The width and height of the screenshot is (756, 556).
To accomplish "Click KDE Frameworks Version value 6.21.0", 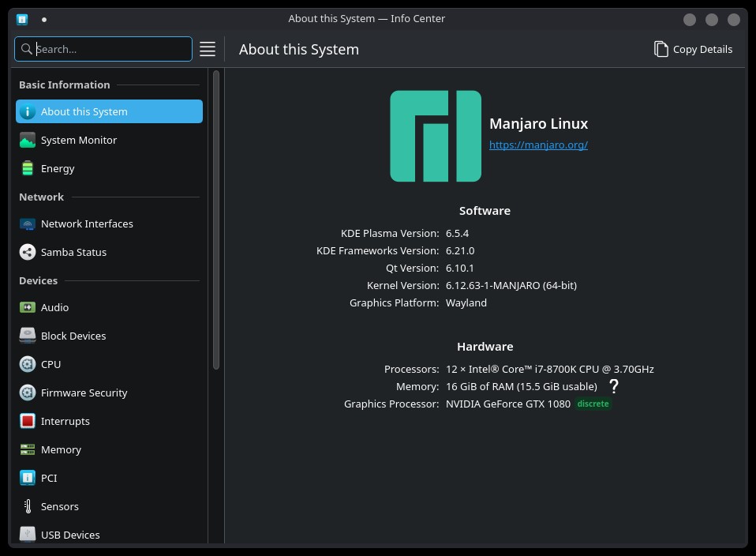I will click(460, 250).
